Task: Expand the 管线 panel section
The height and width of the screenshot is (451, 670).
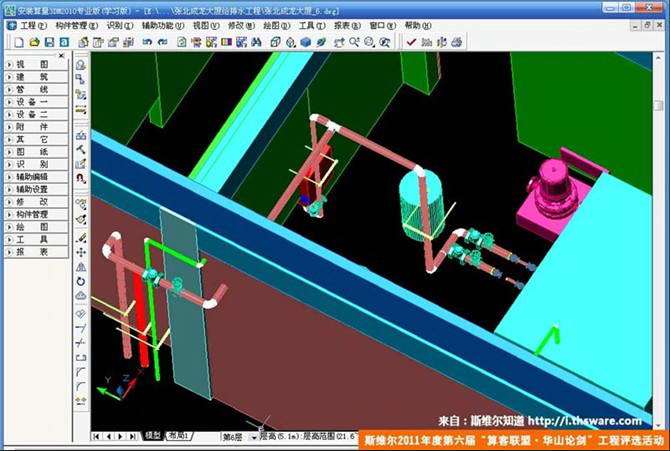Action: [36, 89]
